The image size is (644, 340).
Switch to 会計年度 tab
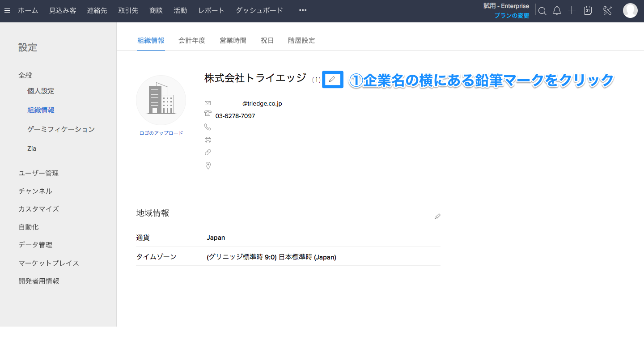pos(192,40)
